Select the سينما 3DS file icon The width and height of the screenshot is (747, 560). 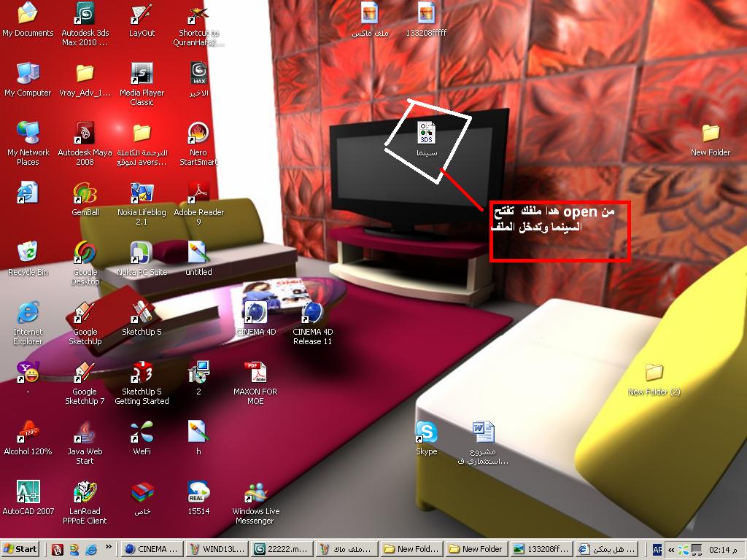(426, 139)
